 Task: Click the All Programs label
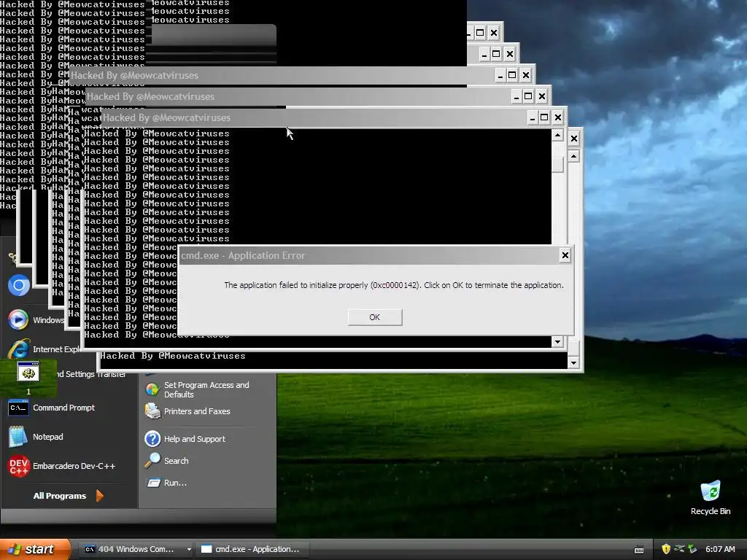click(60, 496)
